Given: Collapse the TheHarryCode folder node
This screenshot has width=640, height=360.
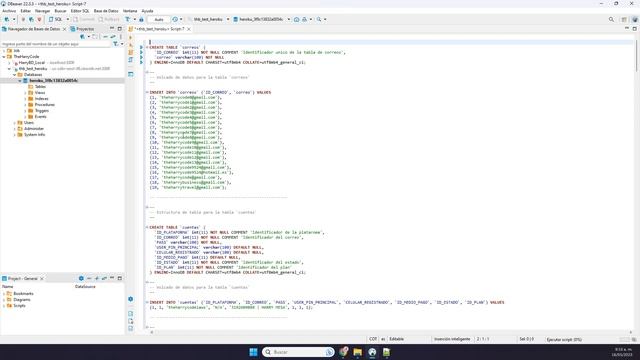Looking at the screenshot, I should pos(4,57).
